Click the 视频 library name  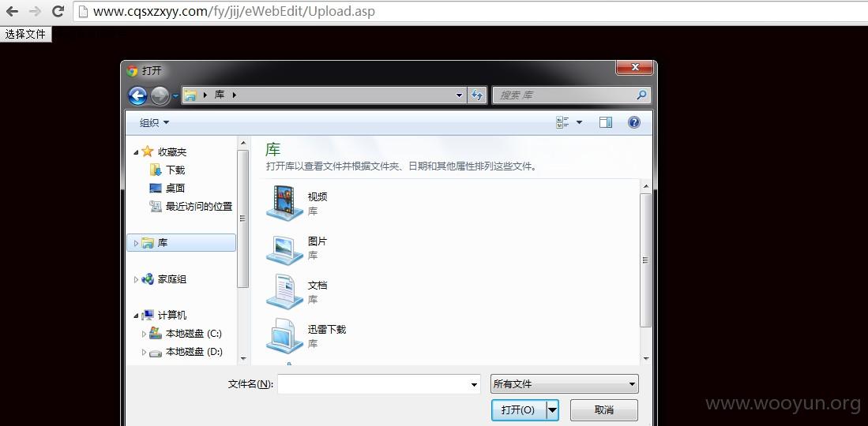[318, 197]
